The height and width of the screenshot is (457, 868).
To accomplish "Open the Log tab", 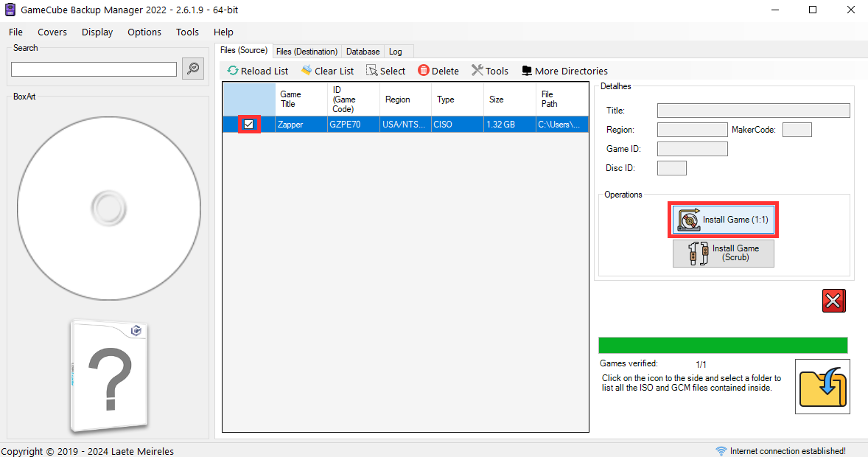I will point(396,52).
